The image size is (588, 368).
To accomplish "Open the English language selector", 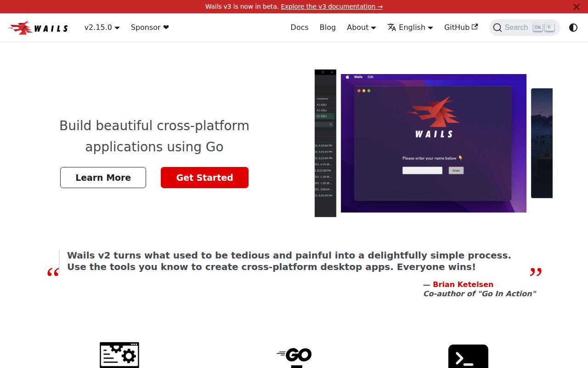I will 410,28.
